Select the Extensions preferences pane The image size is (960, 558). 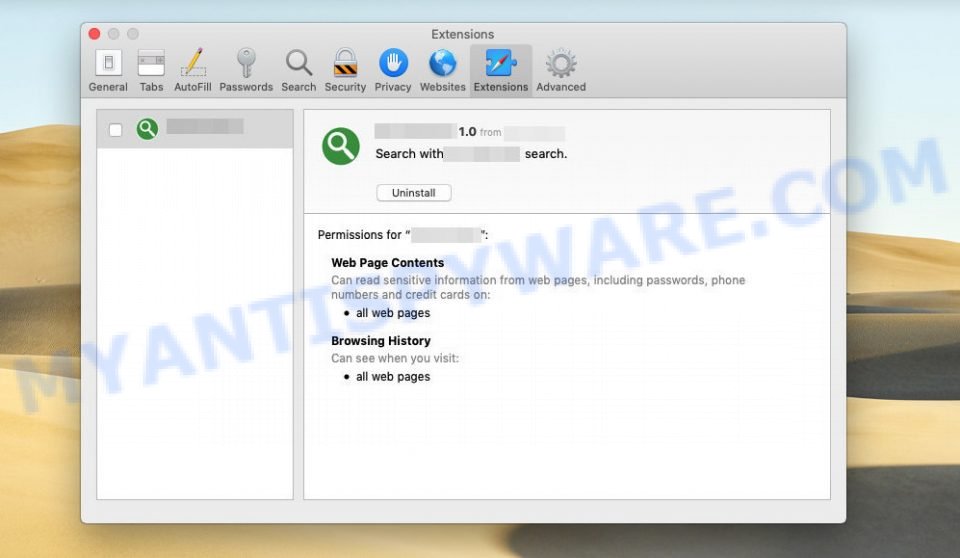501,70
